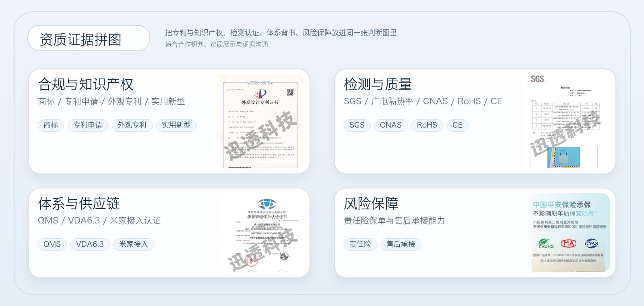Click the 合规与知识产权 card heading
644x306 pixels.
click(x=86, y=85)
